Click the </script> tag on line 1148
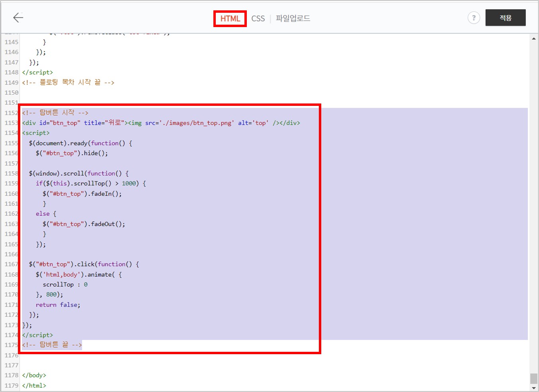 38,72
